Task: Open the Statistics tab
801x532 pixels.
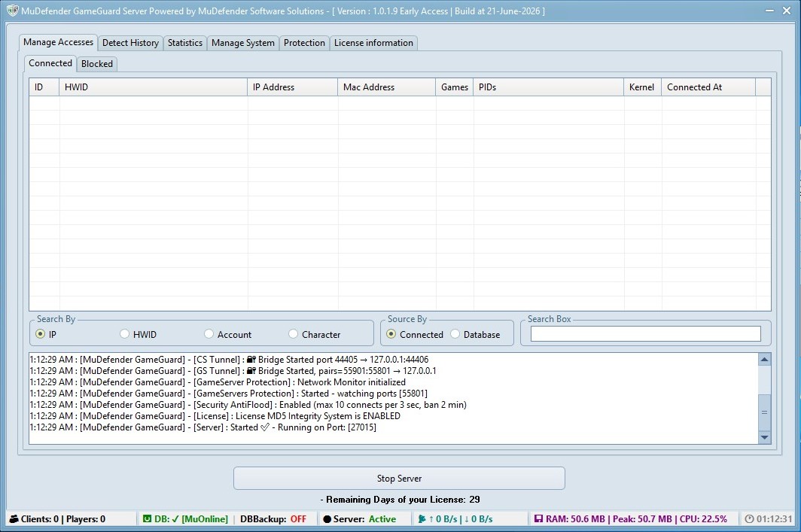Action: pyautogui.click(x=185, y=43)
